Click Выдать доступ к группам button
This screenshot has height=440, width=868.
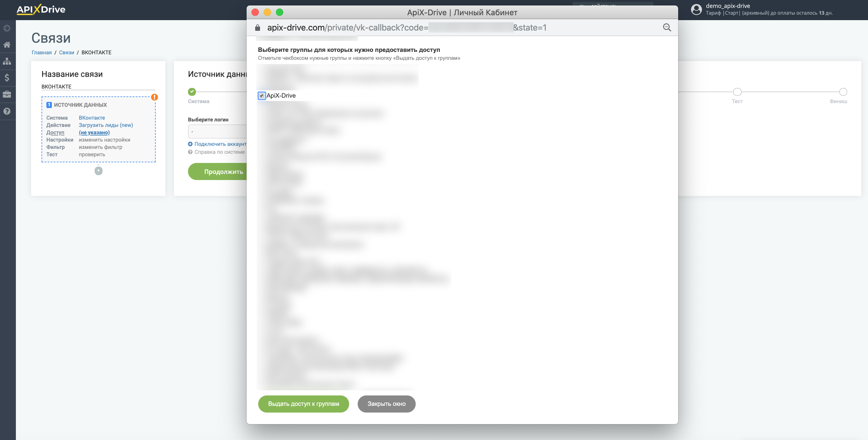click(x=303, y=404)
